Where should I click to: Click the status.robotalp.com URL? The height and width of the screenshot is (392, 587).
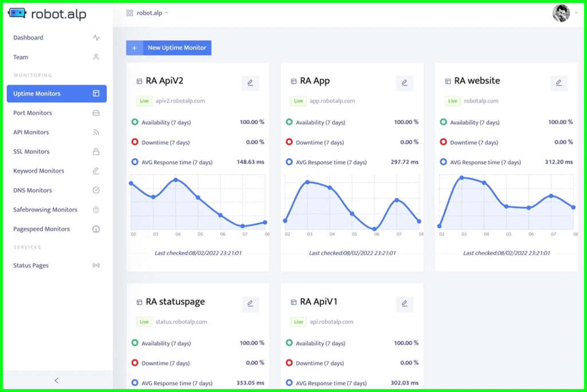coord(181,322)
